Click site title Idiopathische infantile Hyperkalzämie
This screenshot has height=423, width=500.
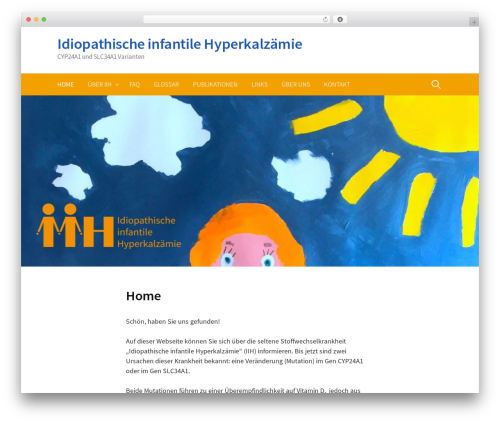pyautogui.click(x=180, y=44)
